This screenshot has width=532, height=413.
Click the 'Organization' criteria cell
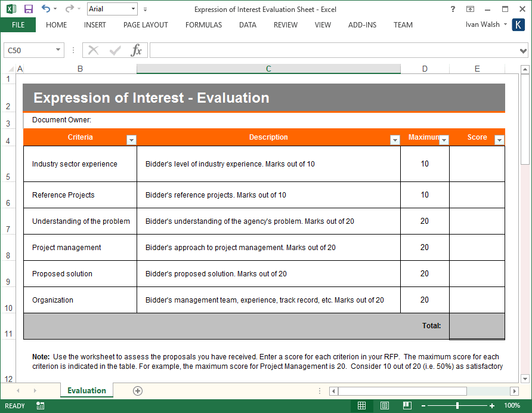pos(80,300)
